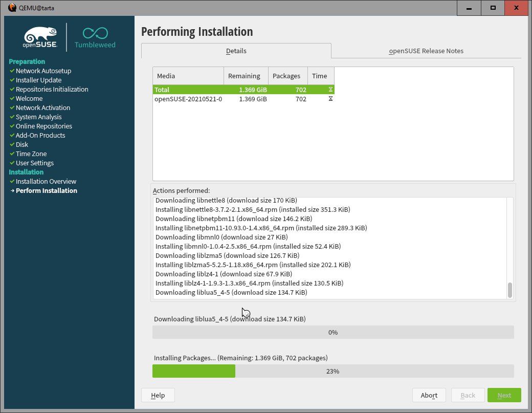Abort the installation
The width and height of the screenshot is (532, 413).
click(x=429, y=395)
